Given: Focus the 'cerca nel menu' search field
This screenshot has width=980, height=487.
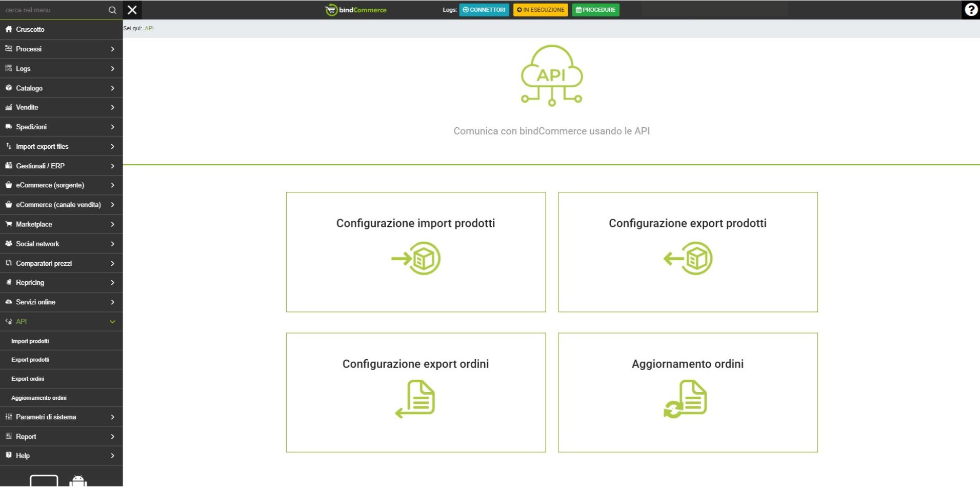Looking at the screenshot, I should 54,10.
